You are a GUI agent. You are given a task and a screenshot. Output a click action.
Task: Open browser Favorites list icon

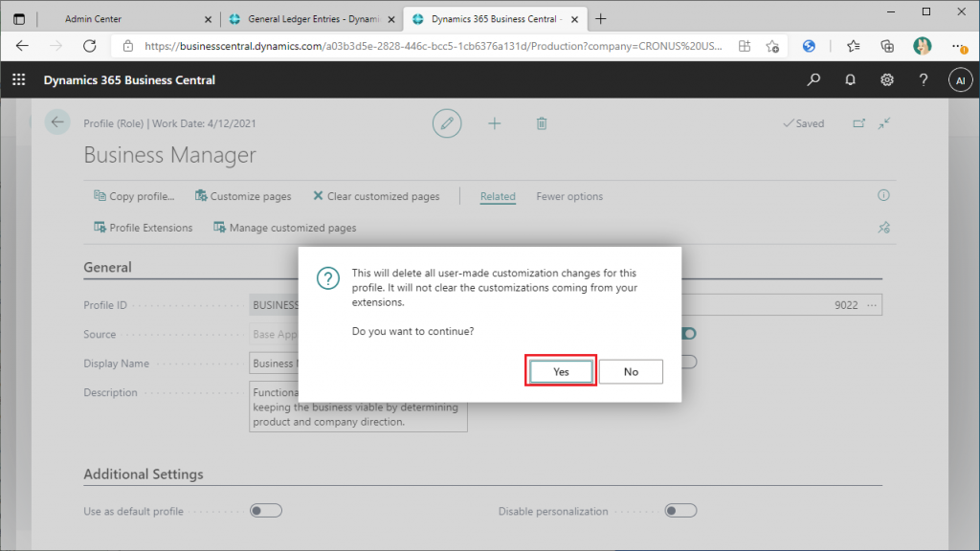point(853,46)
